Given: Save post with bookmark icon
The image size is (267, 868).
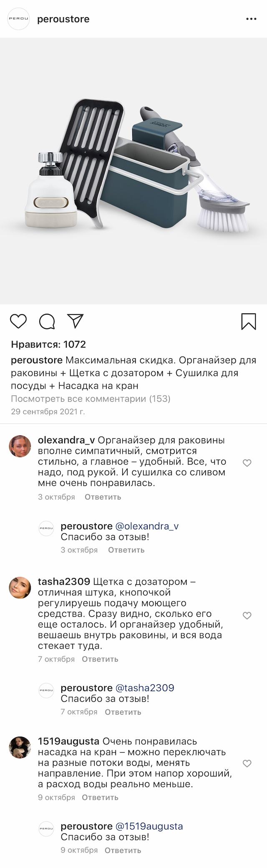Looking at the screenshot, I should (x=249, y=322).
